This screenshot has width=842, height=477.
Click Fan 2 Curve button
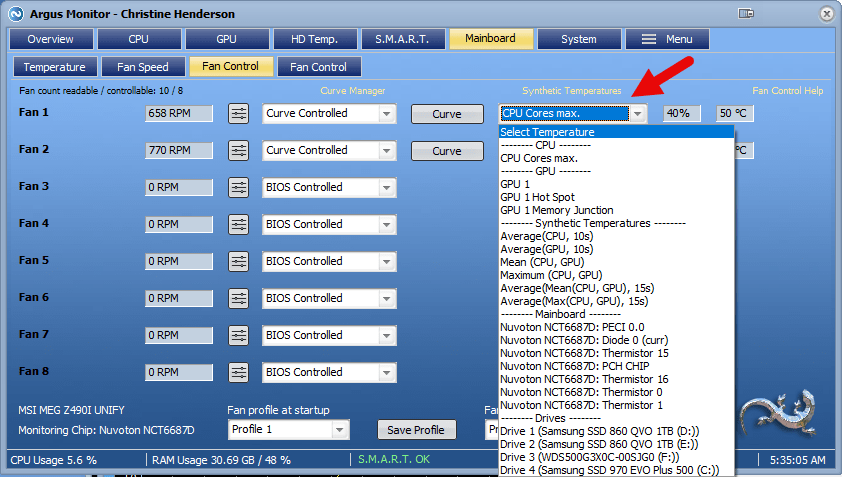[x=447, y=151]
